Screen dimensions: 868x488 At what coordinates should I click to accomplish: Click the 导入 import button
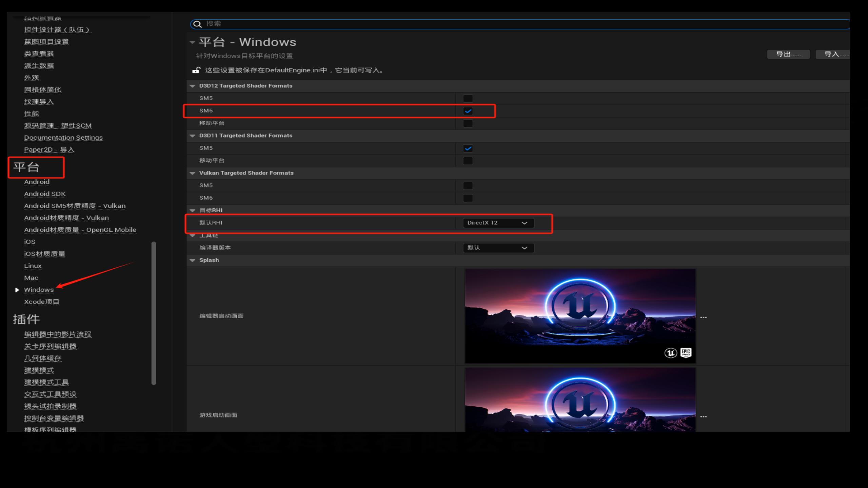(833, 54)
